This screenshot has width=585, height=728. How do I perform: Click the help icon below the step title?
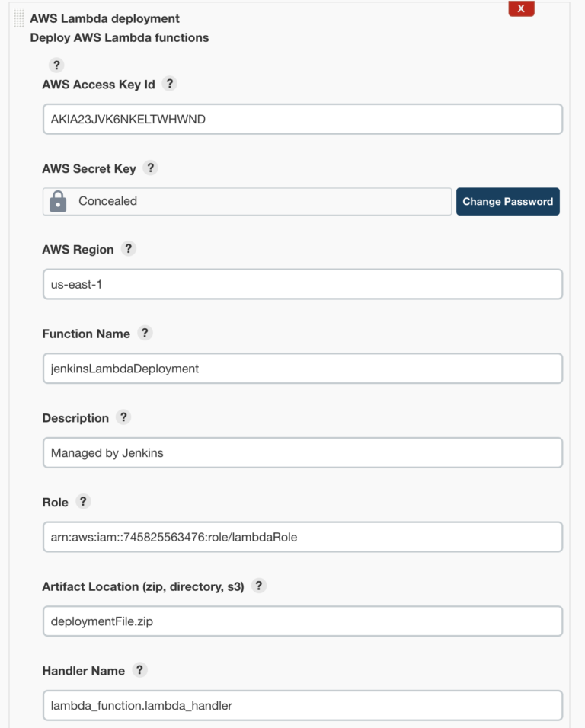(56, 65)
